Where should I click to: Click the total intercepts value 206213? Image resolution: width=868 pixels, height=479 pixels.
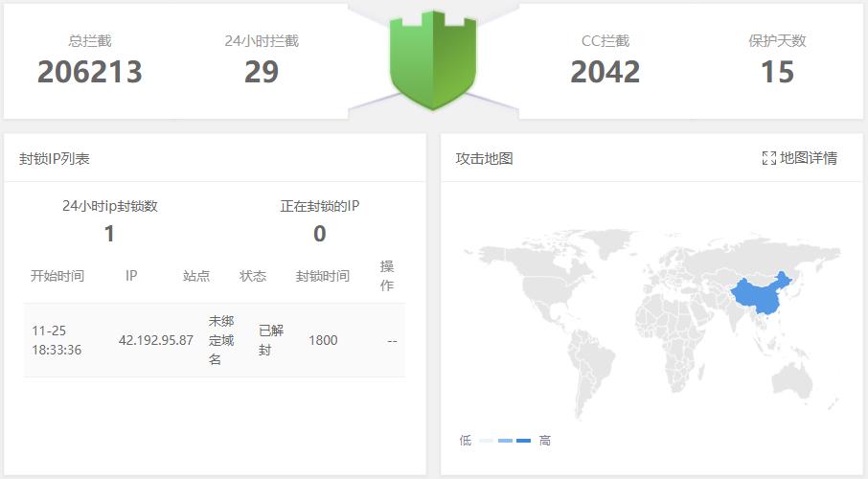[x=90, y=72]
